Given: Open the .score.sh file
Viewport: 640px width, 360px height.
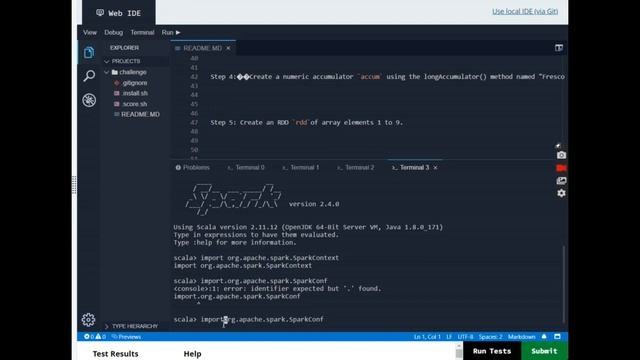Looking at the screenshot, I should pyautogui.click(x=134, y=104).
